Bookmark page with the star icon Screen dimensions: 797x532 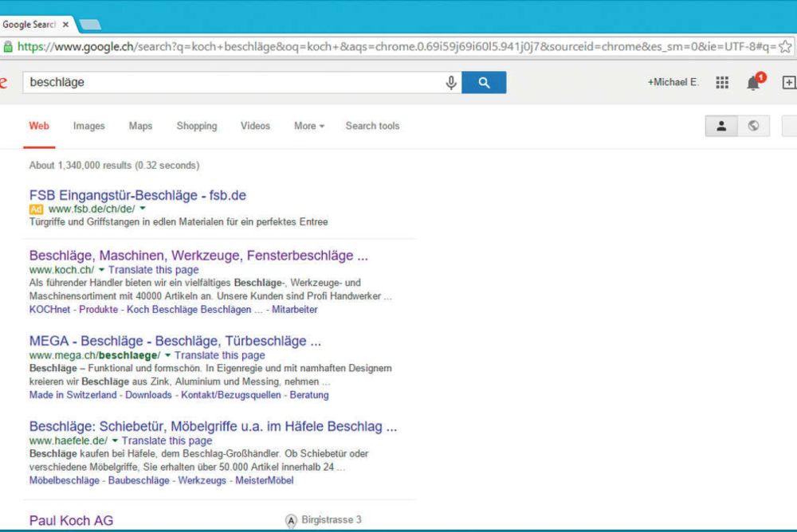785,47
